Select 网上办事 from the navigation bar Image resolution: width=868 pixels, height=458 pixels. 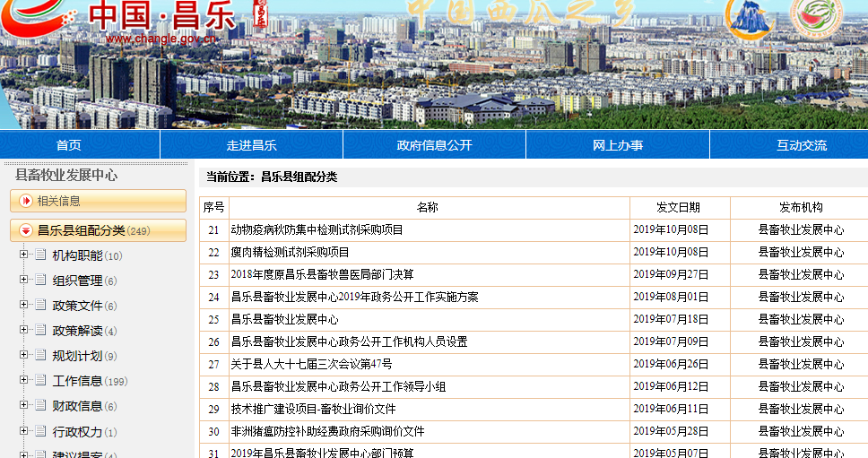[617, 145]
